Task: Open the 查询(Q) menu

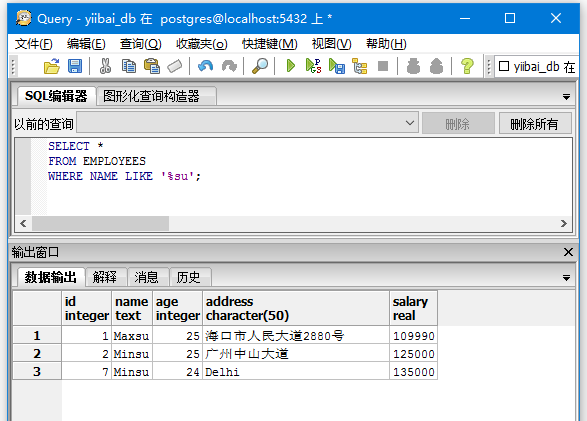Action: click(x=140, y=44)
